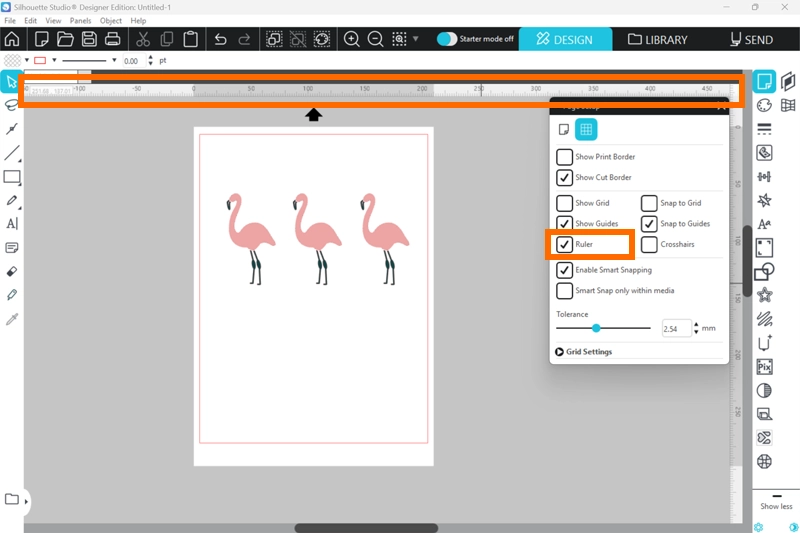
Task: Select the Eraser tool in the left toolbar
Action: tap(12, 271)
